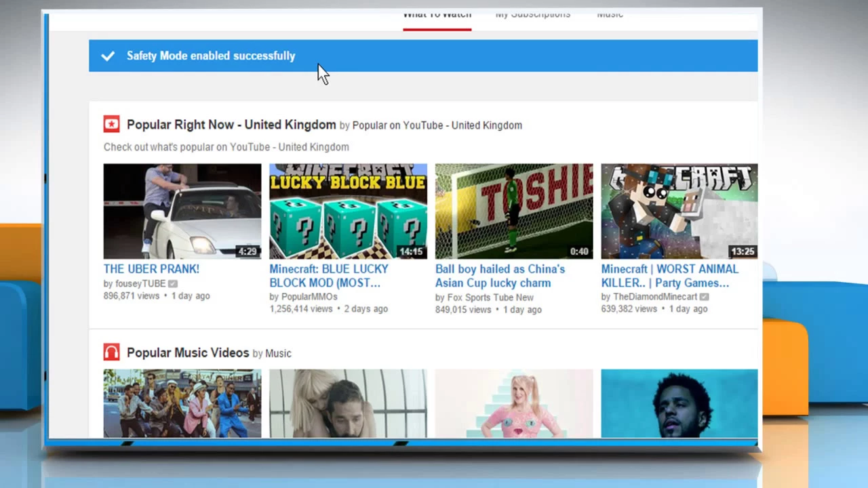The height and width of the screenshot is (488, 868).
Task: Open channel Popular on YouTube - United Kingdom
Action: point(437,125)
